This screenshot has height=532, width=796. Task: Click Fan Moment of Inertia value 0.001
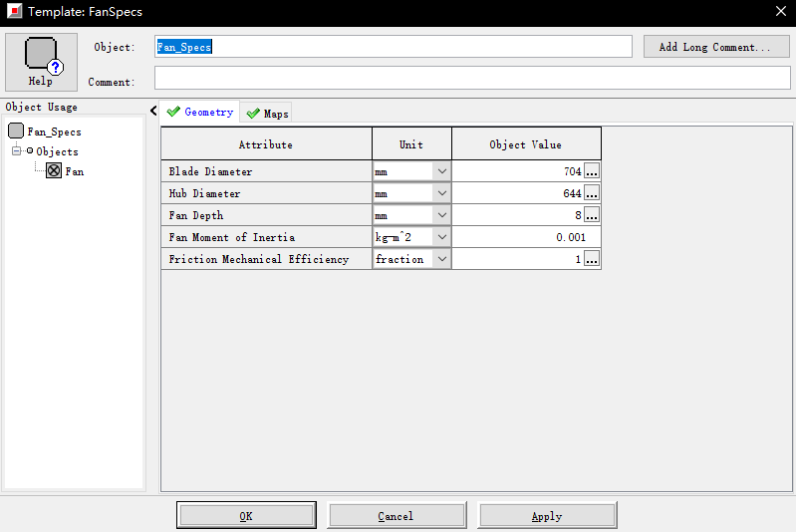pyautogui.click(x=571, y=237)
